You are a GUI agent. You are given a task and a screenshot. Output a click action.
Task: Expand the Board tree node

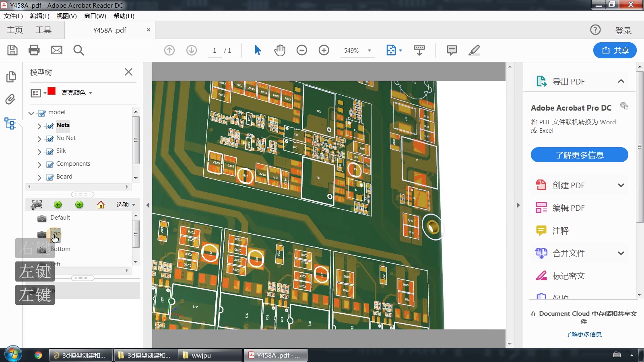tap(39, 177)
